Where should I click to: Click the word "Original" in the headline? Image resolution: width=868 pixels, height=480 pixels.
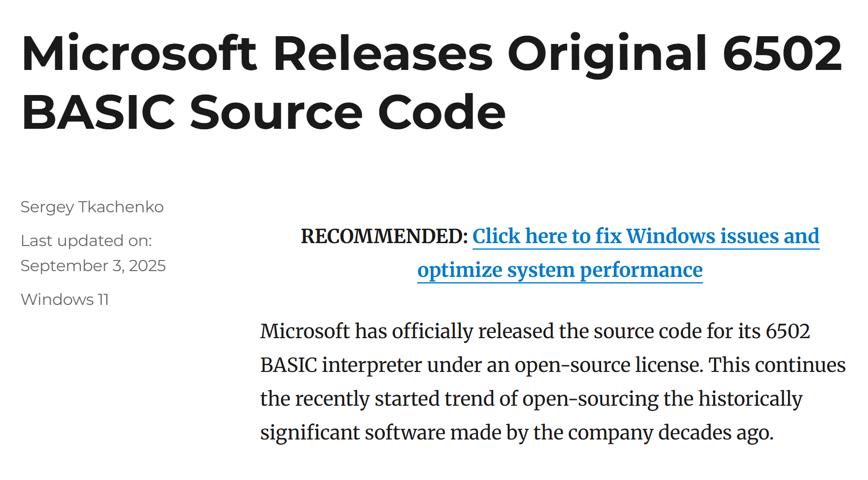(x=607, y=54)
